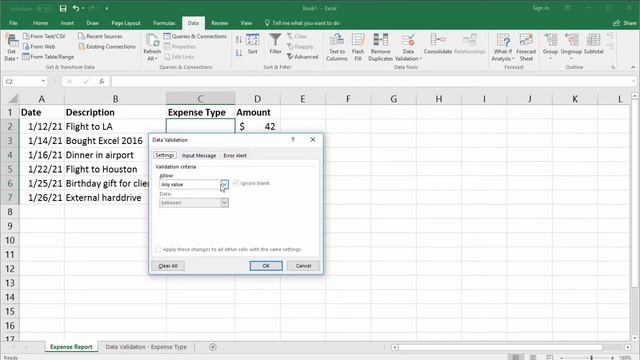
Task: Open Outline group dialog launcher
Action: click(613, 67)
